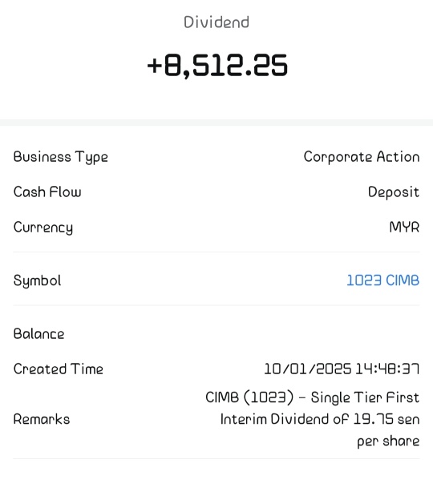The height and width of the screenshot is (504, 433).
Task: Select the +8,512.25 dividend amount
Action: (216, 66)
